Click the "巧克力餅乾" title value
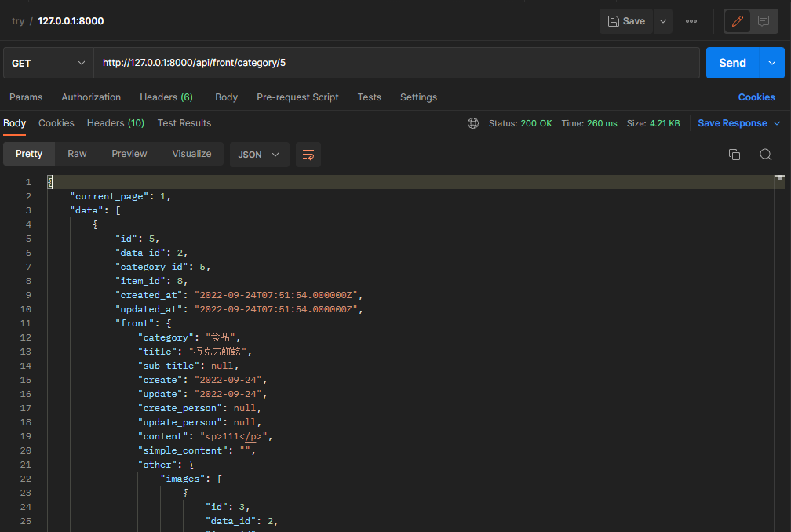Viewport: 791px width, 532px height. [x=217, y=352]
